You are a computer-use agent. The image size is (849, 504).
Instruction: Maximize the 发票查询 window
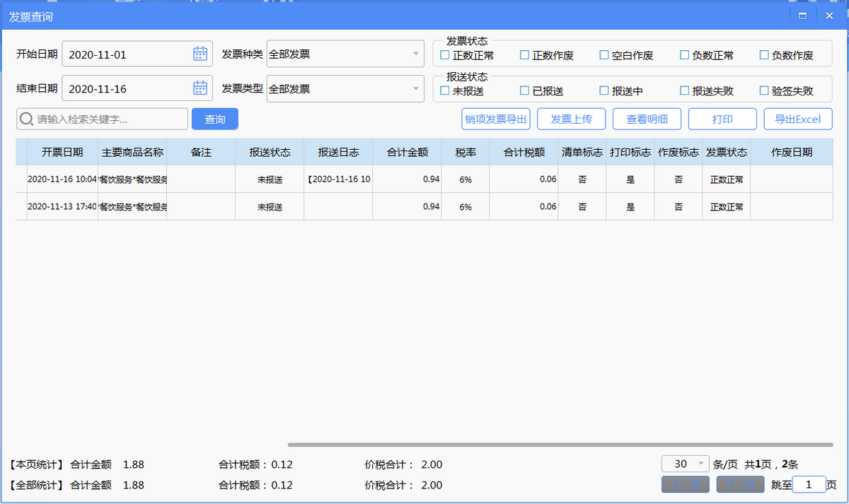point(802,16)
